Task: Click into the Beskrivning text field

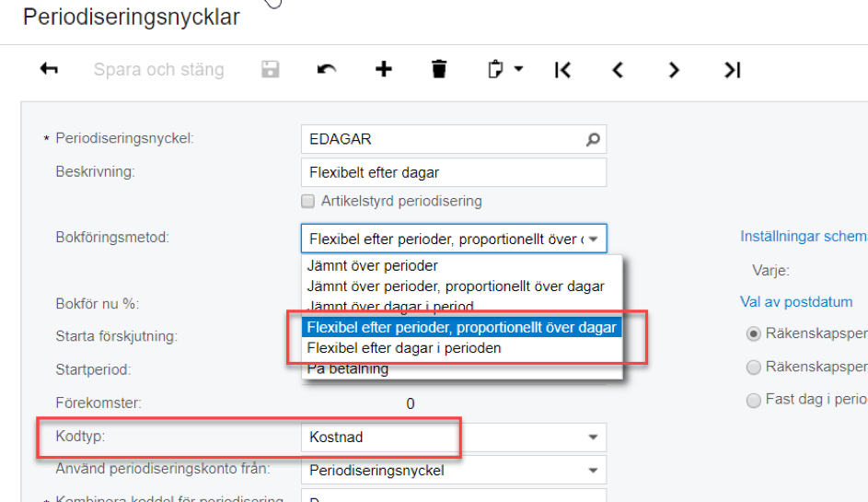Action: (453, 172)
